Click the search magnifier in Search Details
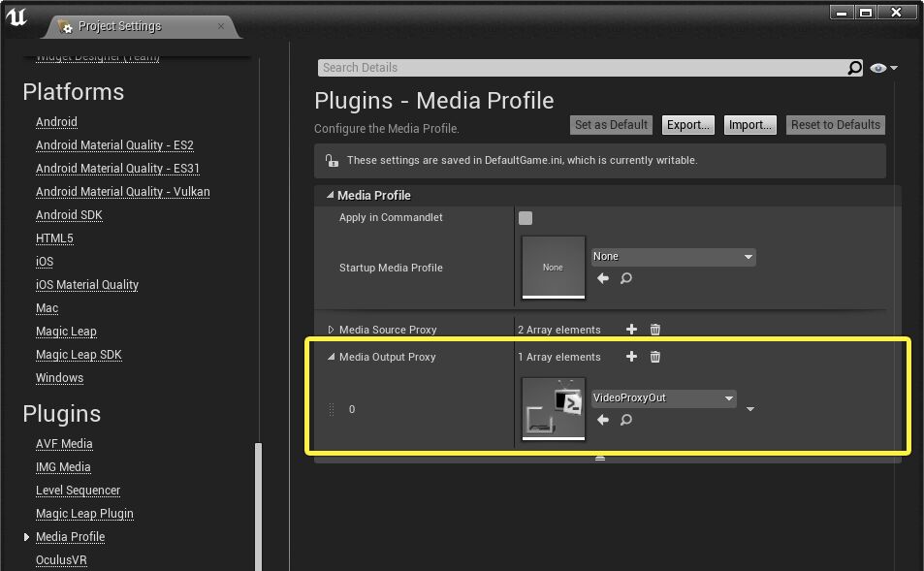 coord(853,68)
